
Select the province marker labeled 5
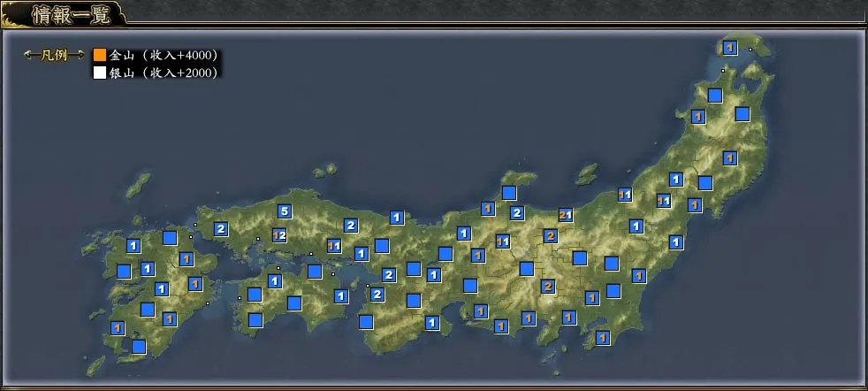click(x=284, y=211)
